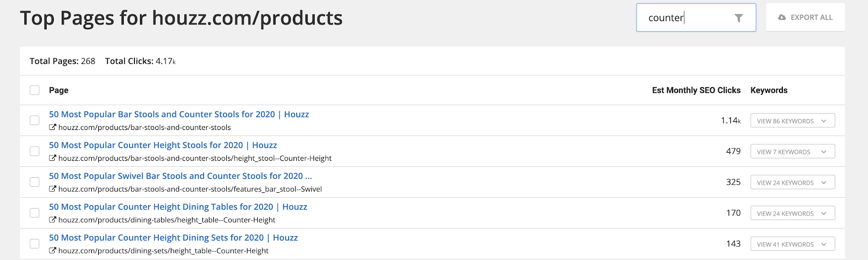This screenshot has width=868, height=260.
Task: Open external link icon for dining-sets Counter-Height URL
Action: 53,251
